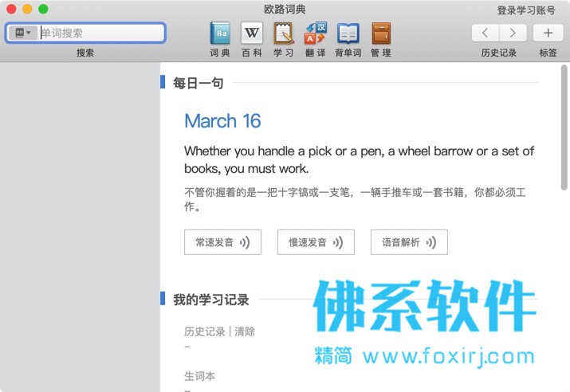
Task: Click the vertical scrollbar thumb
Action: click(x=564, y=127)
